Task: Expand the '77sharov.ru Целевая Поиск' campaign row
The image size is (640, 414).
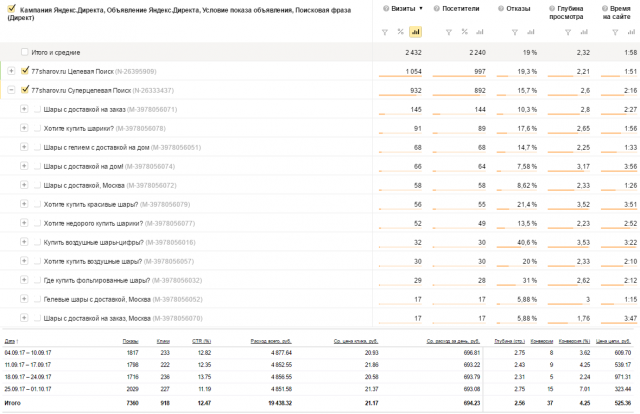Action: pos(11,71)
